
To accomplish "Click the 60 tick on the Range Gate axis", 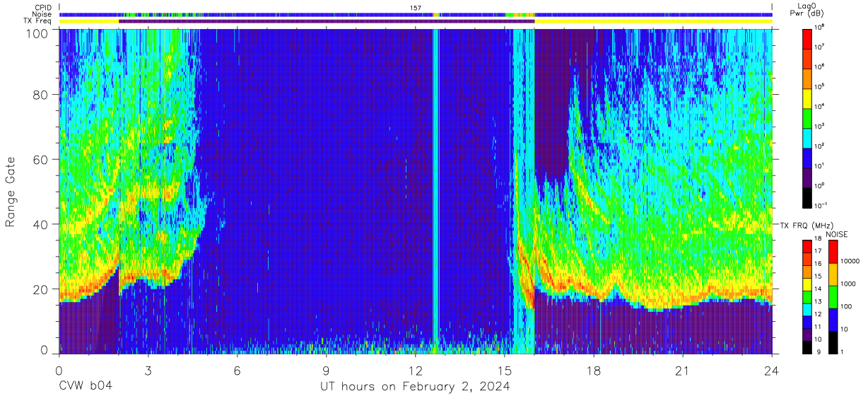I will [41, 159].
